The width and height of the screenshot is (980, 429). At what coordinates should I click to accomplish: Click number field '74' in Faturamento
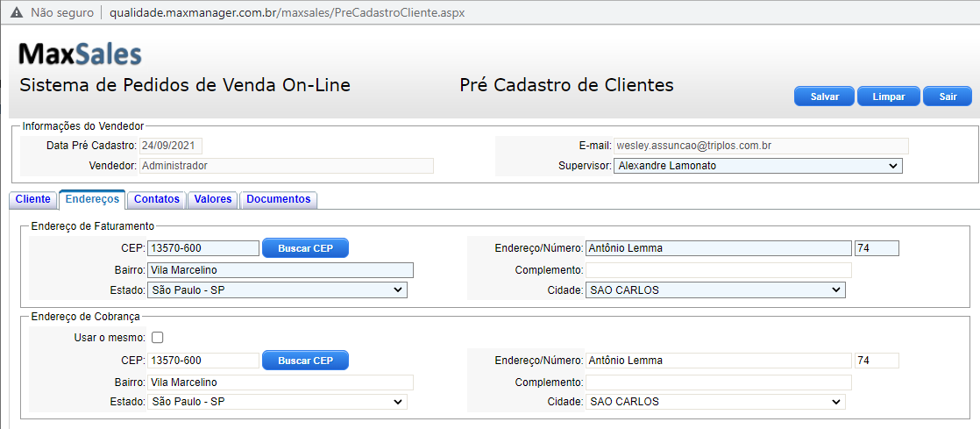point(877,248)
